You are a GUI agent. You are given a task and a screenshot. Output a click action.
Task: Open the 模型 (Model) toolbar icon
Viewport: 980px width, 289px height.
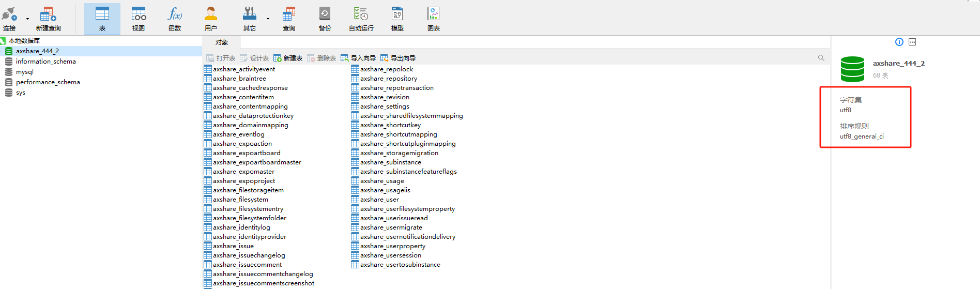pyautogui.click(x=397, y=19)
